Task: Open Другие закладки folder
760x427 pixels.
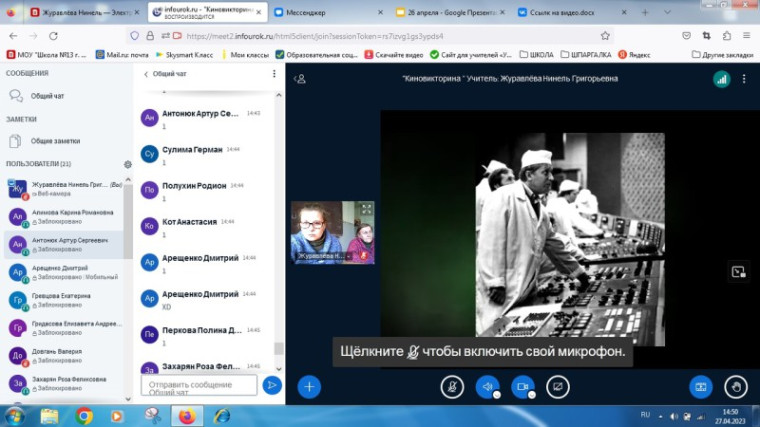Action: (723, 55)
